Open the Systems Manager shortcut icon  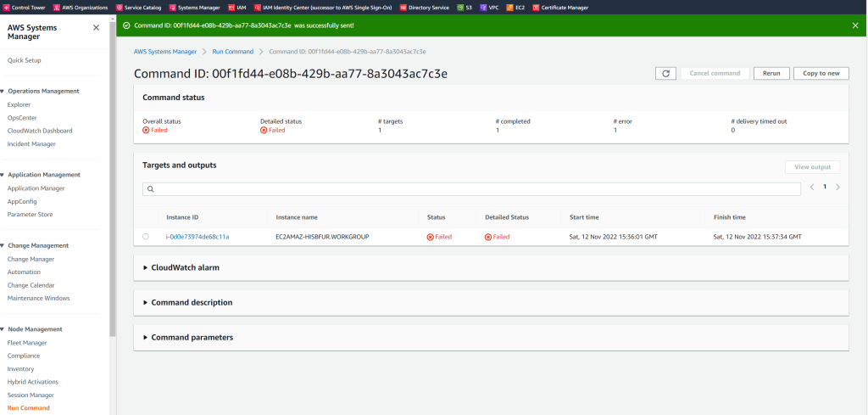pyautogui.click(x=172, y=8)
